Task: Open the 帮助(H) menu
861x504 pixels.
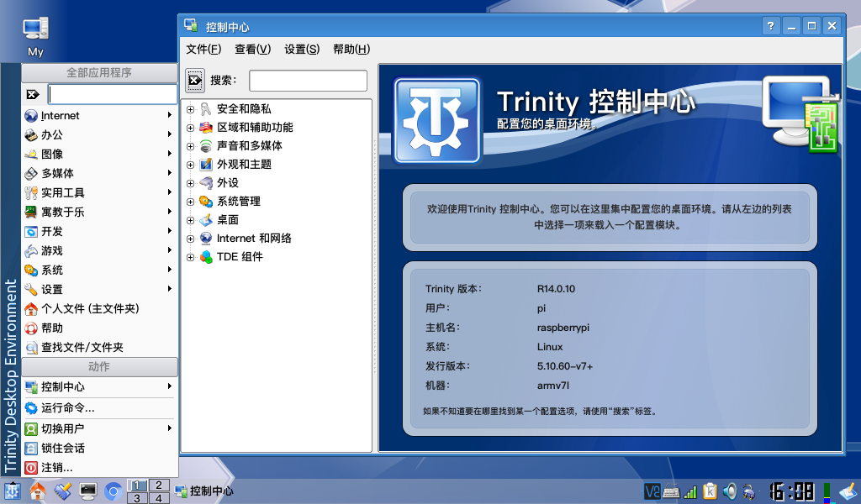Action: coord(351,50)
